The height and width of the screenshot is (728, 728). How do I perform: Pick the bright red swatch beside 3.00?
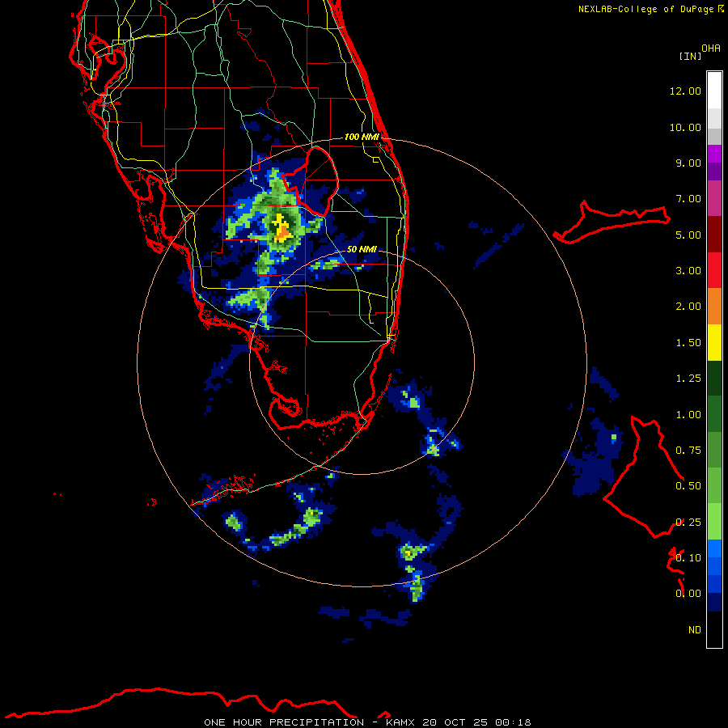coord(714,270)
